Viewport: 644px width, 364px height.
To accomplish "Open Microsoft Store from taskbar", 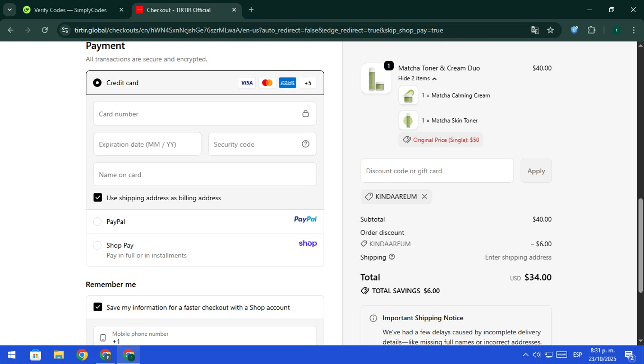I will coord(35,355).
